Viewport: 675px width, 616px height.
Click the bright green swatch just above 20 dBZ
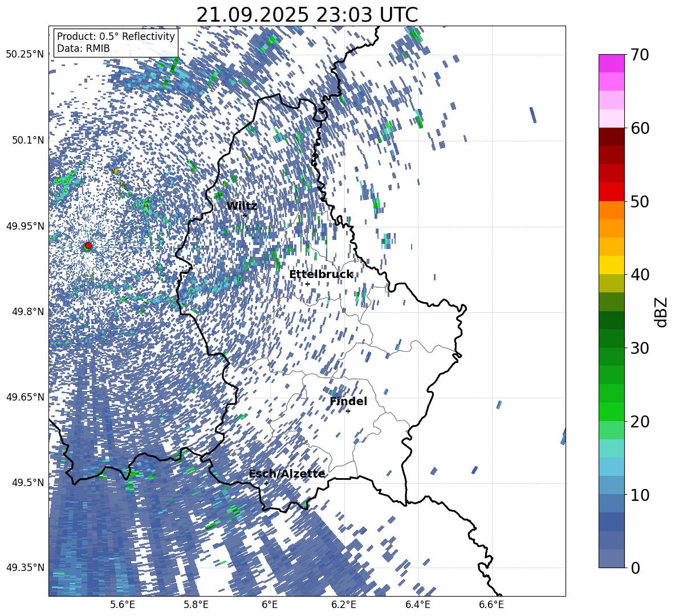coord(611,411)
